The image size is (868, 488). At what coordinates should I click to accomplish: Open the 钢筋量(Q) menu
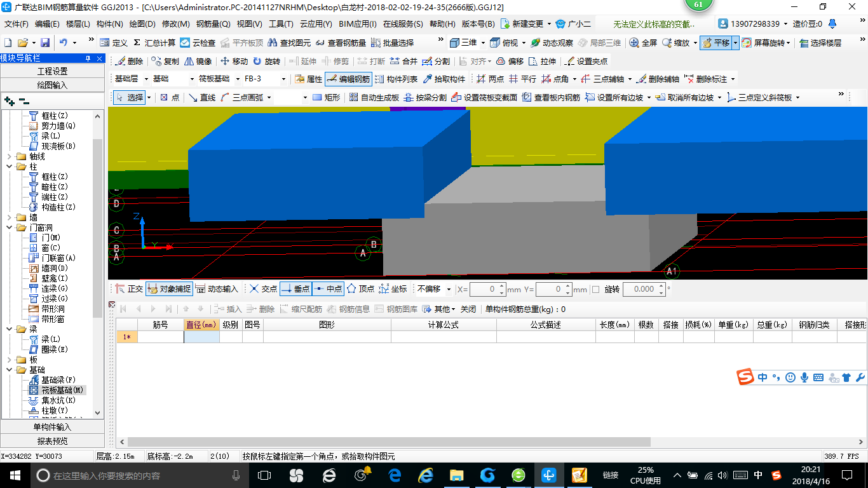tap(214, 24)
